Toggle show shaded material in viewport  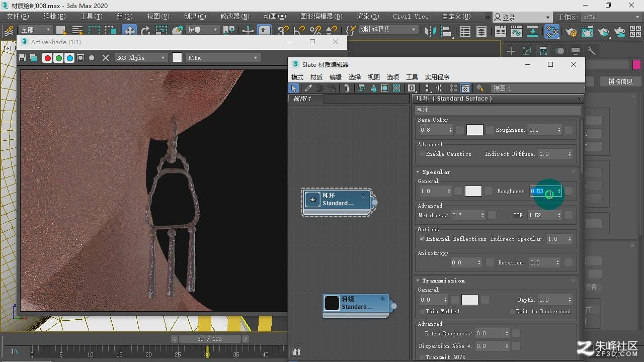click(x=385, y=88)
